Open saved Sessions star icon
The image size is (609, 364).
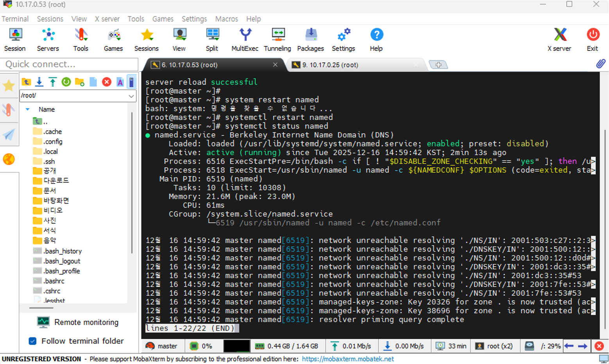click(x=147, y=40)
